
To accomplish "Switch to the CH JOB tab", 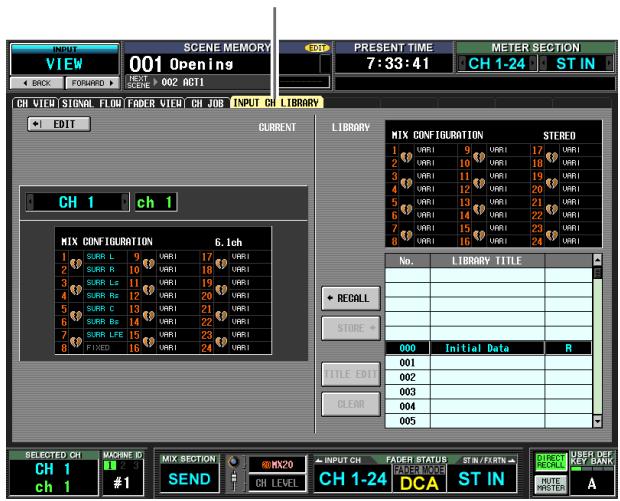I will tap(207, 103).
